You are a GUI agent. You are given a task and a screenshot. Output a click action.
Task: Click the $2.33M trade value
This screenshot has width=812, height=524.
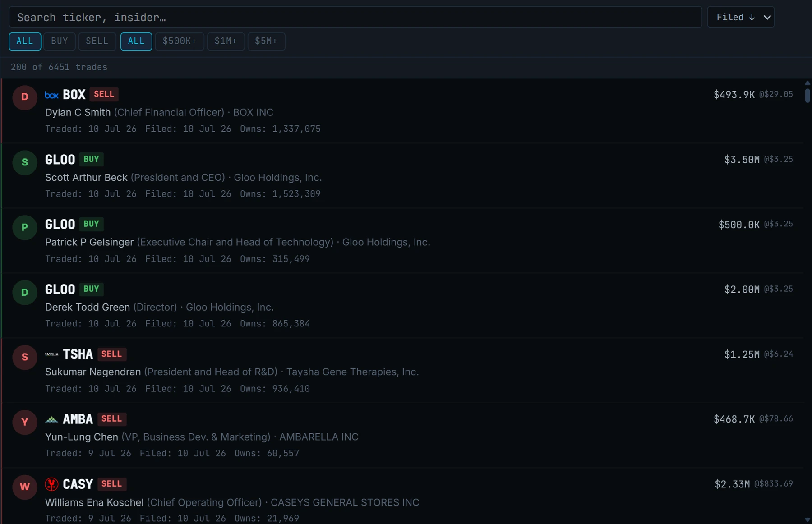click(x=732, y=484)
